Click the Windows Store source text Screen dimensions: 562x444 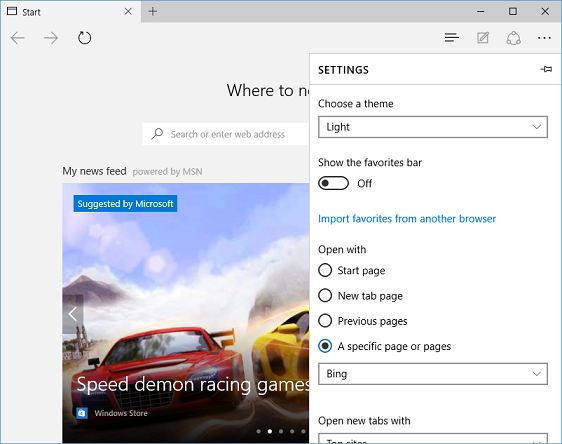121,413
